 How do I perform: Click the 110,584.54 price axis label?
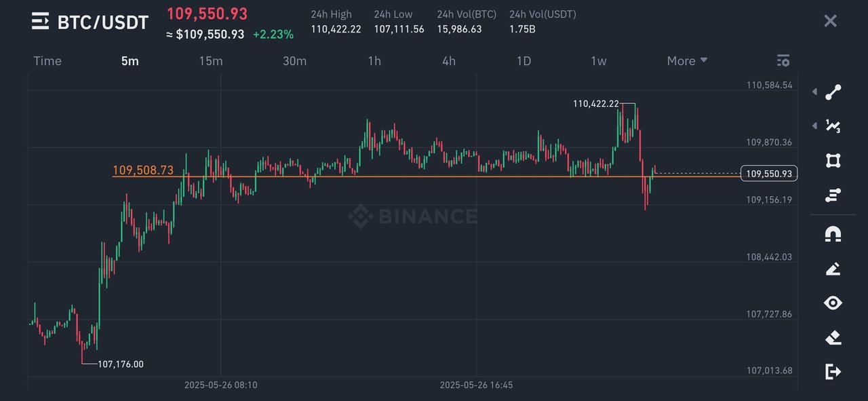(769, 85)
